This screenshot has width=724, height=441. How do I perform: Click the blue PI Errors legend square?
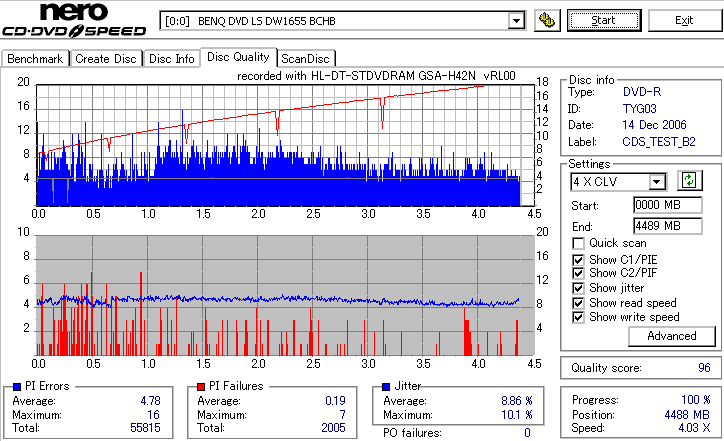(17, 387)
